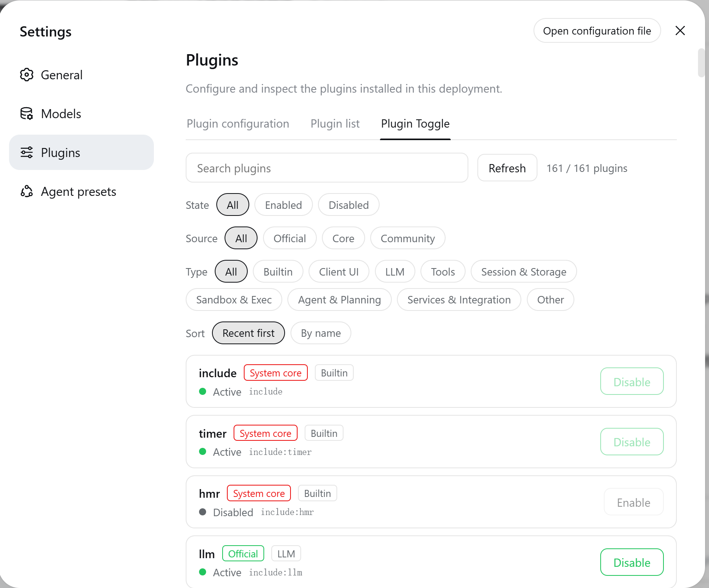
Task: Set Type filter to All
Action: click(x=231, y=272)
